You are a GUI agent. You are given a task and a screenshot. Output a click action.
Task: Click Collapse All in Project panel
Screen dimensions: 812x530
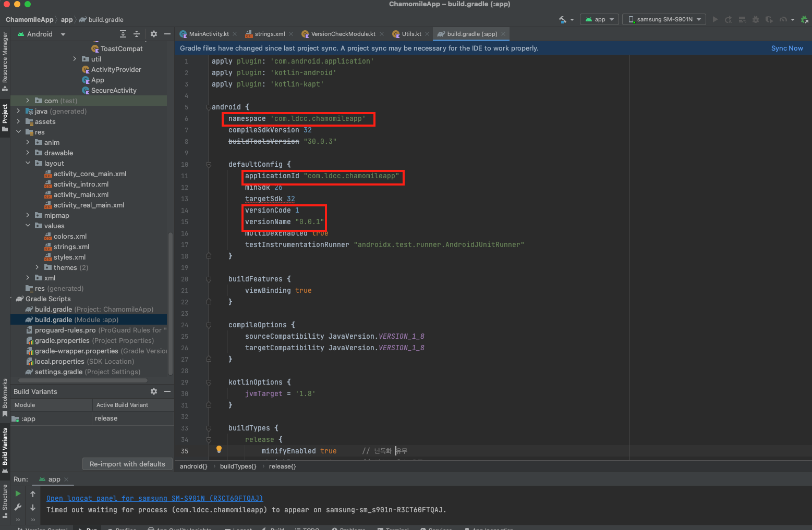pos(137,34)
